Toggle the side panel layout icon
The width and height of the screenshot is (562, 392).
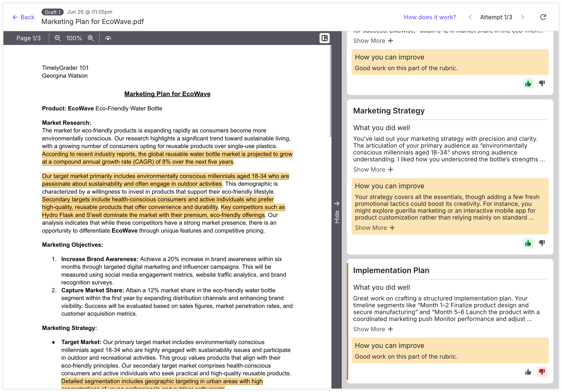[x=324, y=38]
